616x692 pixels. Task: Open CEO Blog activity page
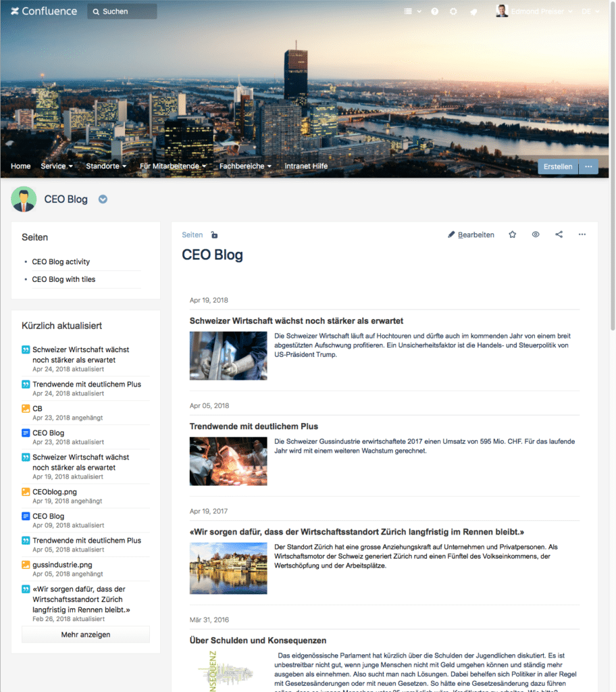tap(61, 262)
